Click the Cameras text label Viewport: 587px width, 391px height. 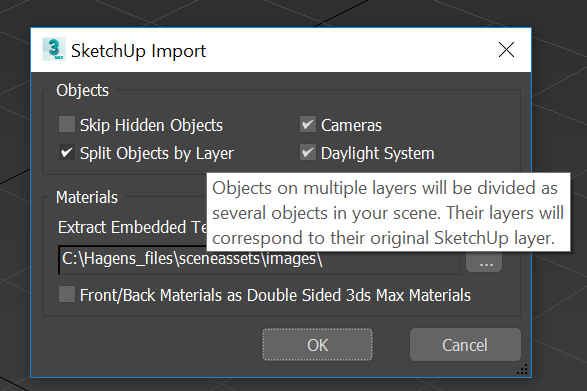point(351,125)
